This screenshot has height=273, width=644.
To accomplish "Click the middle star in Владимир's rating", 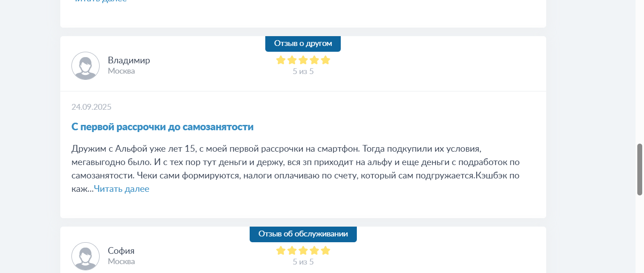I will tap(303, 60).
